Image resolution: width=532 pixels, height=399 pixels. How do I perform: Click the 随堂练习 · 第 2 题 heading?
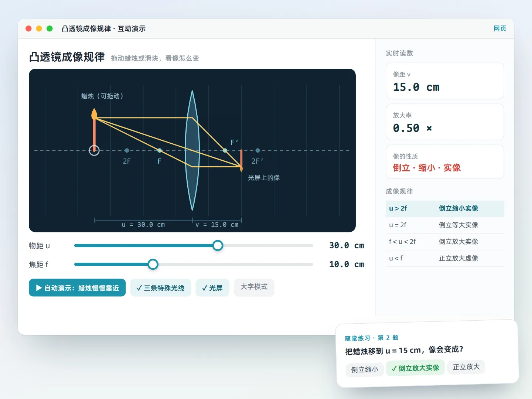tap(372, 338)
